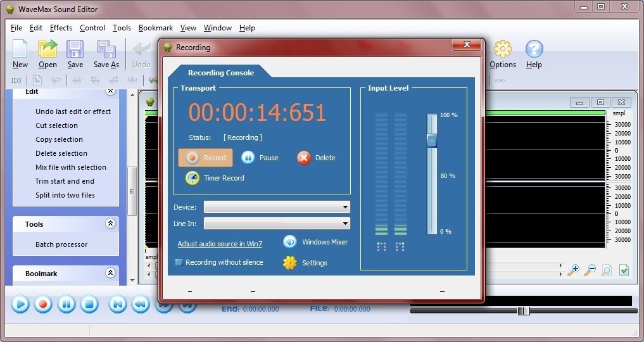The width and height of the screenshot is (644, 342).
Task: Open the Windows Mixer
Action: pos(315,242)
